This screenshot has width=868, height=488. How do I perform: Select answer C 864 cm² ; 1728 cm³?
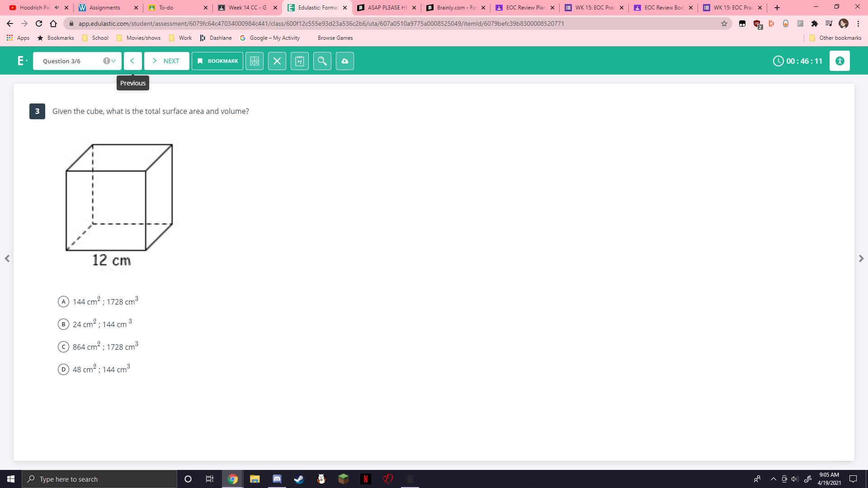(x=64, y=347)
